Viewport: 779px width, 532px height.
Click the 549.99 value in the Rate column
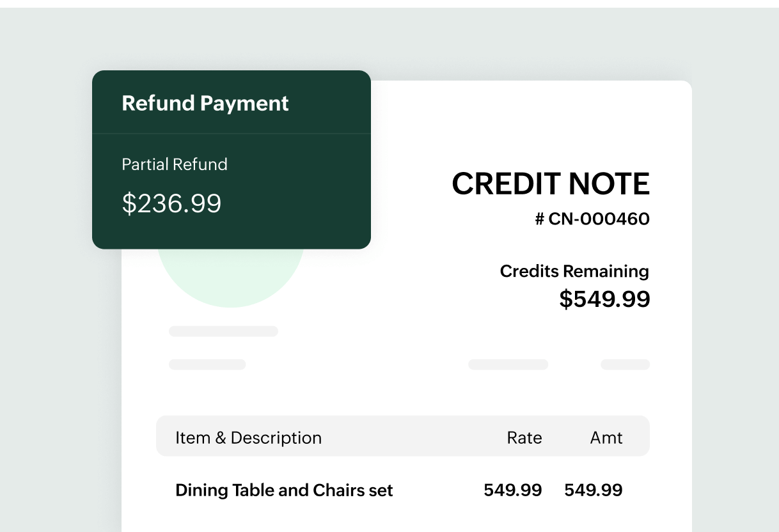pyautogui.click(x=512, y=490)
